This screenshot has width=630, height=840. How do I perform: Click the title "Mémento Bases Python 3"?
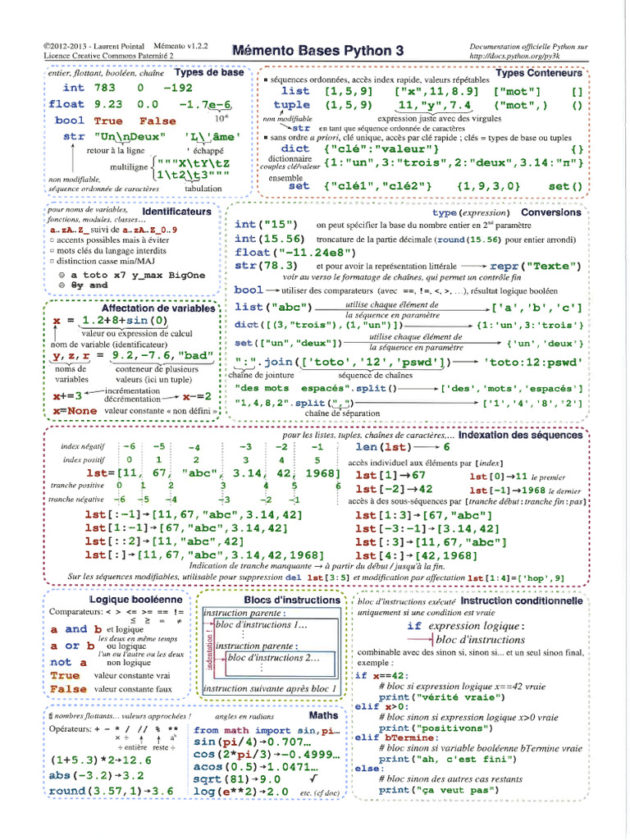[317, 50]
